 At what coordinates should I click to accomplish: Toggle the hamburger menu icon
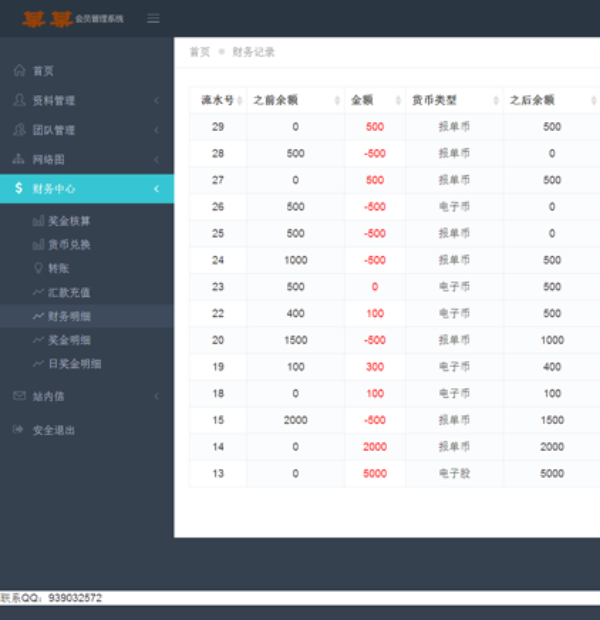click(153, 18)
